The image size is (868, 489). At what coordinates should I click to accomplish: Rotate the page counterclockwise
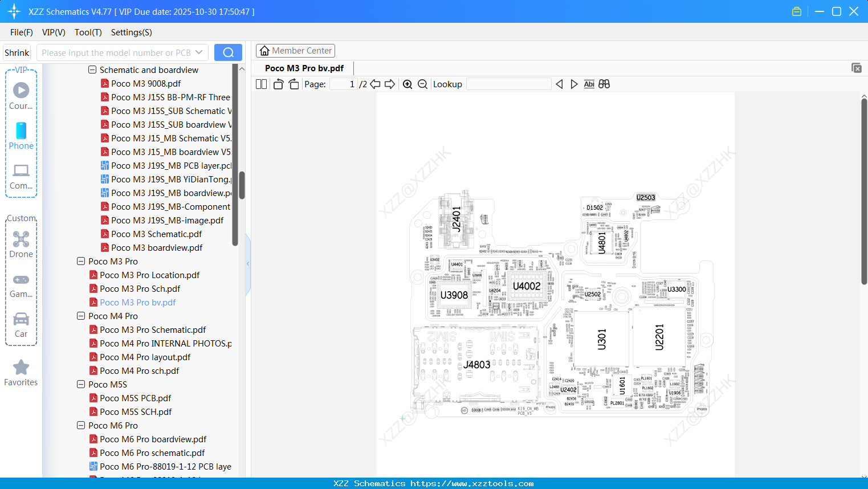[x=278, y=84]
